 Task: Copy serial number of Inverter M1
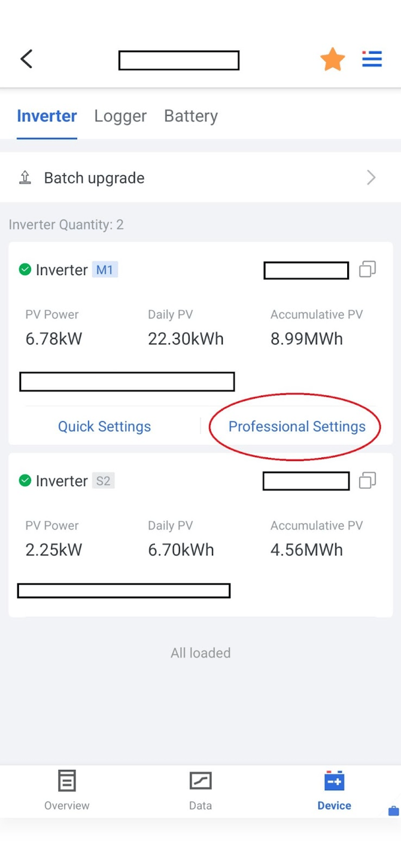[367, 270]
